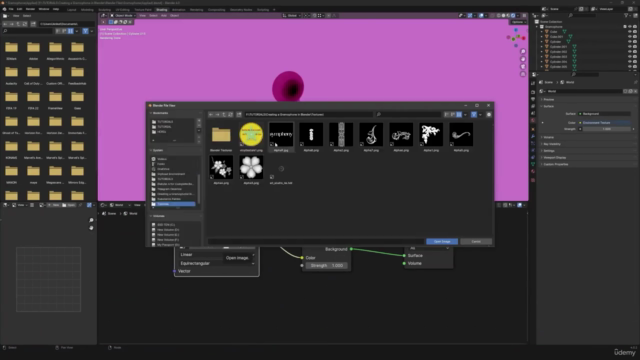The image size is (640, 360).
Task: Open the File menu
Action: [11, 9]
